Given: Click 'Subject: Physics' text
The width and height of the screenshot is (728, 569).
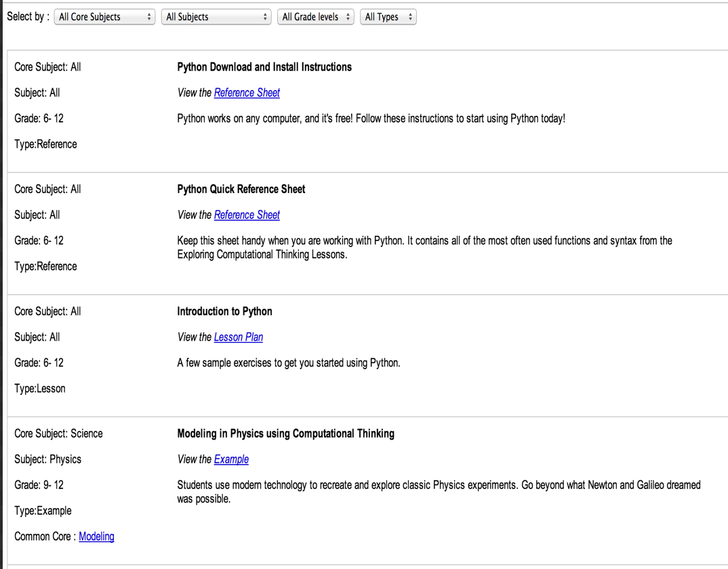Looking at the screenshot, I should [48, 459].
